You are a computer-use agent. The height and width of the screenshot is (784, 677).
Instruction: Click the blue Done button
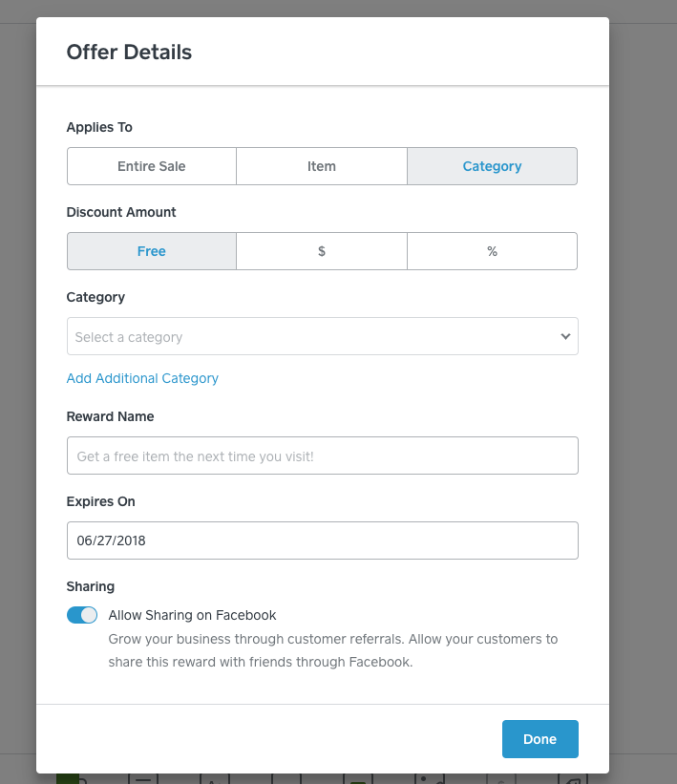[x=539, y=738]
